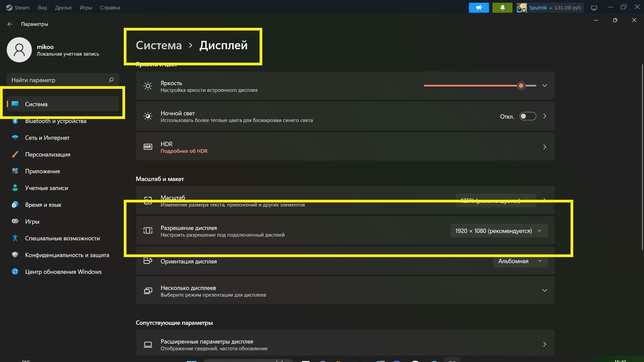Viewport: 644px width, 362px height.
Task: Open Сеть и Интернет section
Action: [x=63, y=138]
